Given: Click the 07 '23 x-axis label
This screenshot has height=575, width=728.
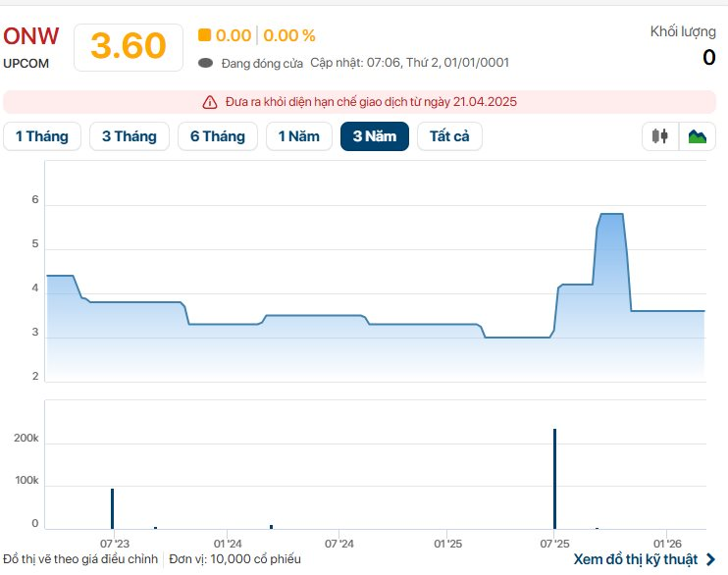Looking at the screenshot, I should coord(115,544).
